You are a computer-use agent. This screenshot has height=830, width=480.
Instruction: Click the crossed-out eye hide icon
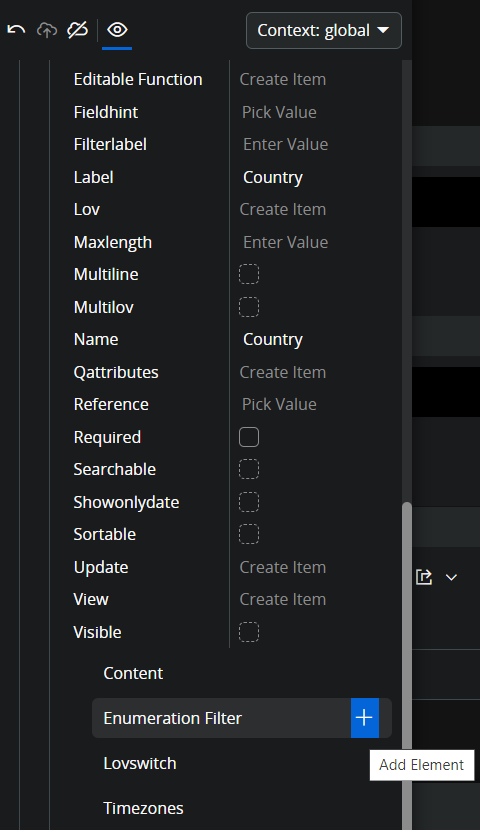click(x=77, y=30)
